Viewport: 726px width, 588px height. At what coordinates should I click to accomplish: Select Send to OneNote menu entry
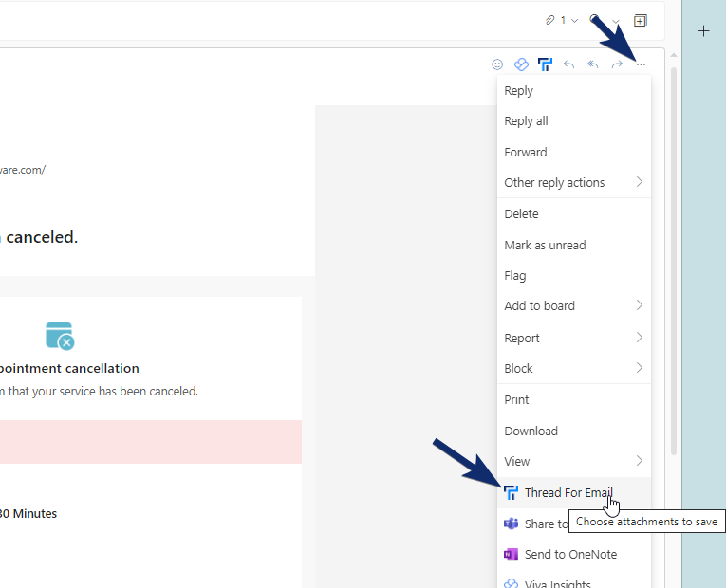574,555
